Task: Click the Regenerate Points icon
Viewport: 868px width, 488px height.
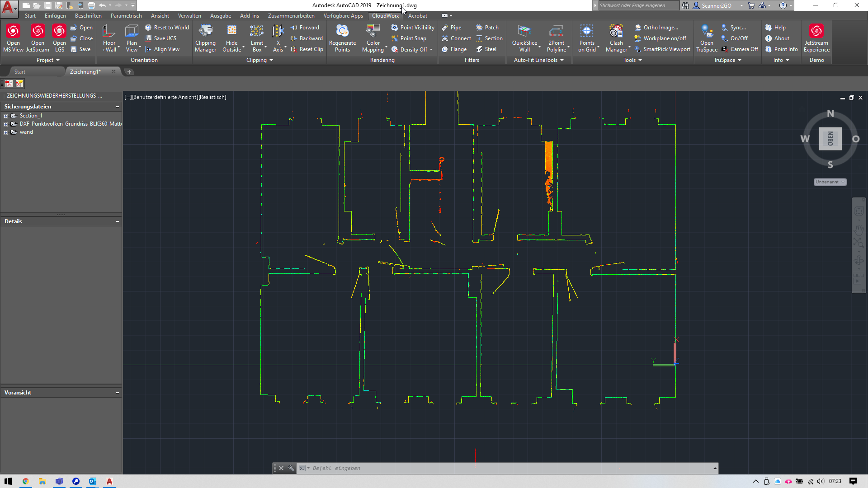Action: pos(342,31)
